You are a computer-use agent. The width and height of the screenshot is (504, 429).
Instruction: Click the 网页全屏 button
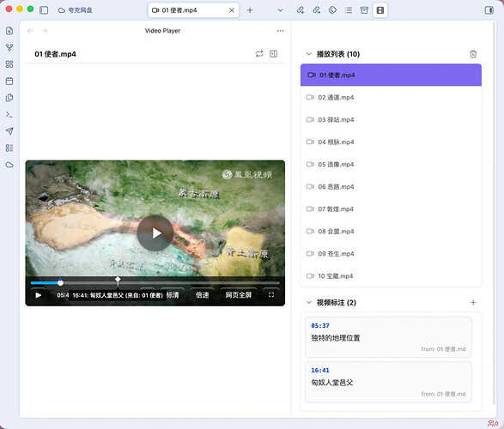pos(238,295)
